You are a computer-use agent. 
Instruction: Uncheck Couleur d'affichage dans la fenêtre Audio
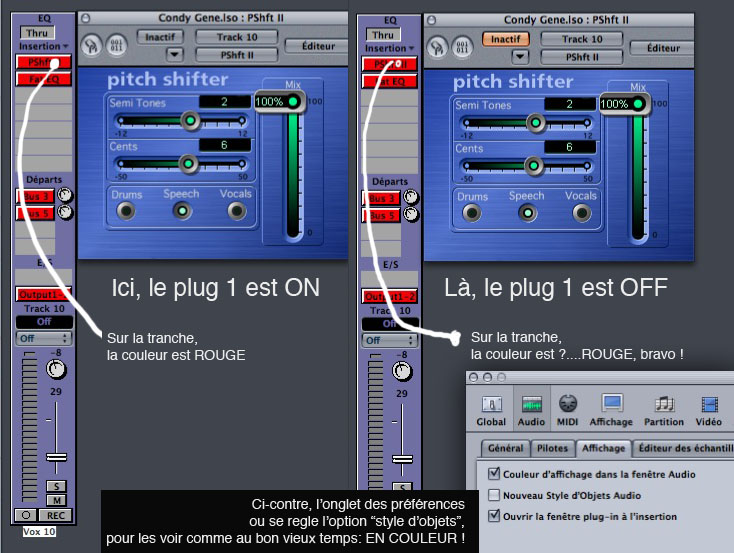(494, 474)
